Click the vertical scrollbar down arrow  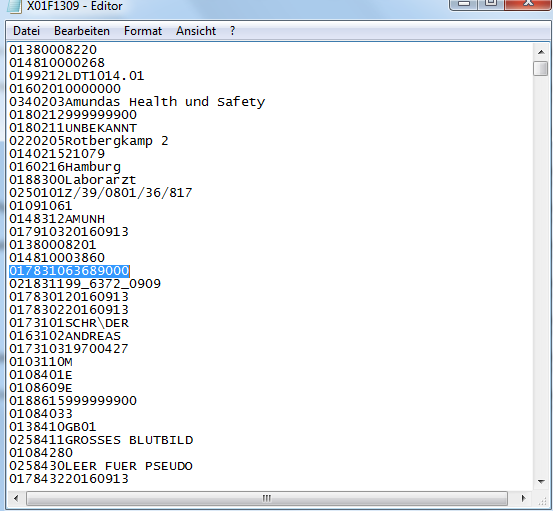tap(541, 481)
